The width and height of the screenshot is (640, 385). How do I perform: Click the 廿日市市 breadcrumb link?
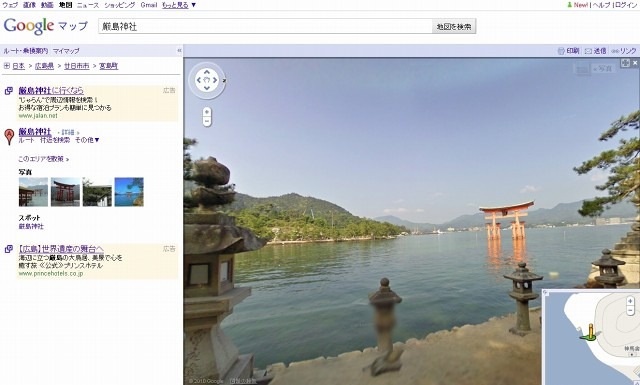click(77, 66)
